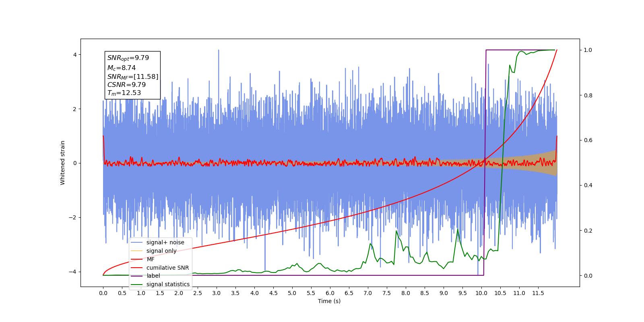The image size is (644, 322).
Task: Click right y-axis tick label 0.8
Action: click(x=588, y=95)
